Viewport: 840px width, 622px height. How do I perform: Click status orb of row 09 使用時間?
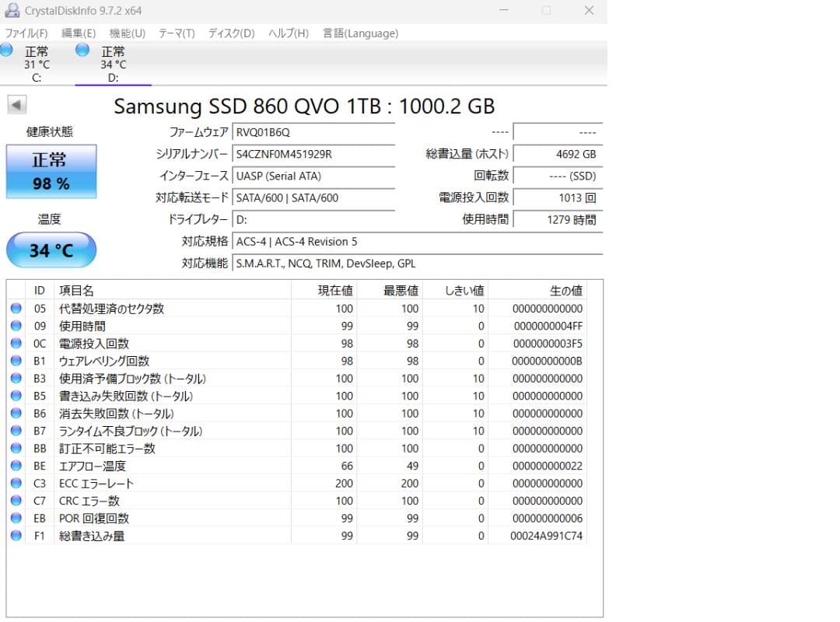(16, 326)
